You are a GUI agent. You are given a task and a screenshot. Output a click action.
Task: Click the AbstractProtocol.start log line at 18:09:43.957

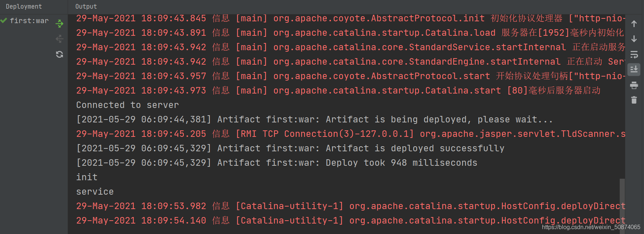coord(351,76)
